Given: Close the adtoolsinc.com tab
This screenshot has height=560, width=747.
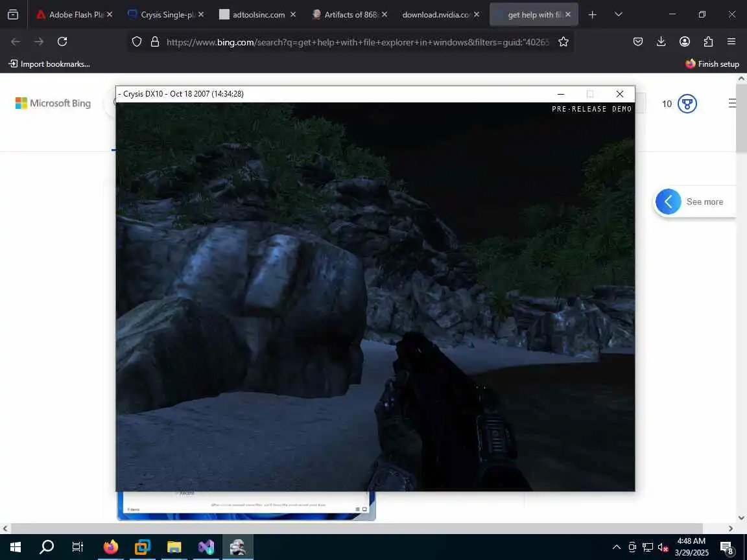Looking at the screenshot, I should pyautogui.click(x=293, y=15).
